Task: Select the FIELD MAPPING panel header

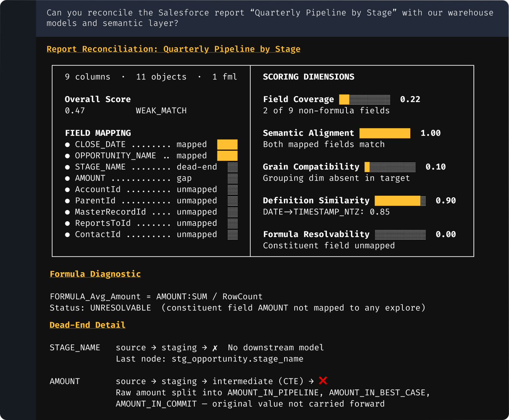Action: 98,133
